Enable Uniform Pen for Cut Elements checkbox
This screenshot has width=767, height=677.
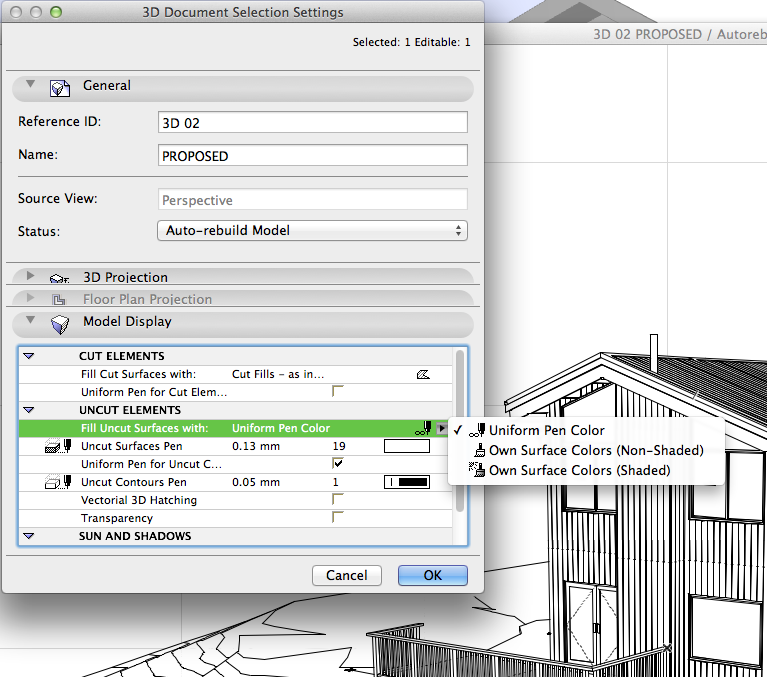pos(338,391)
